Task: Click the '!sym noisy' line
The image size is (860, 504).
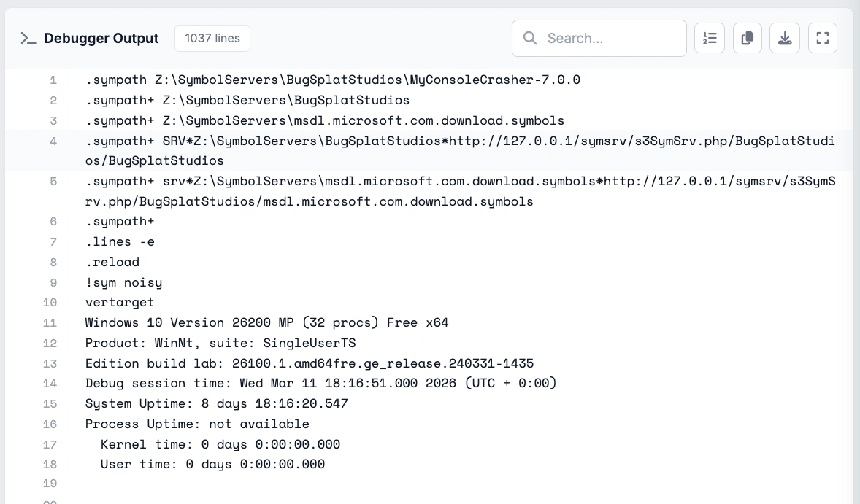Action: tap(124, 283)
